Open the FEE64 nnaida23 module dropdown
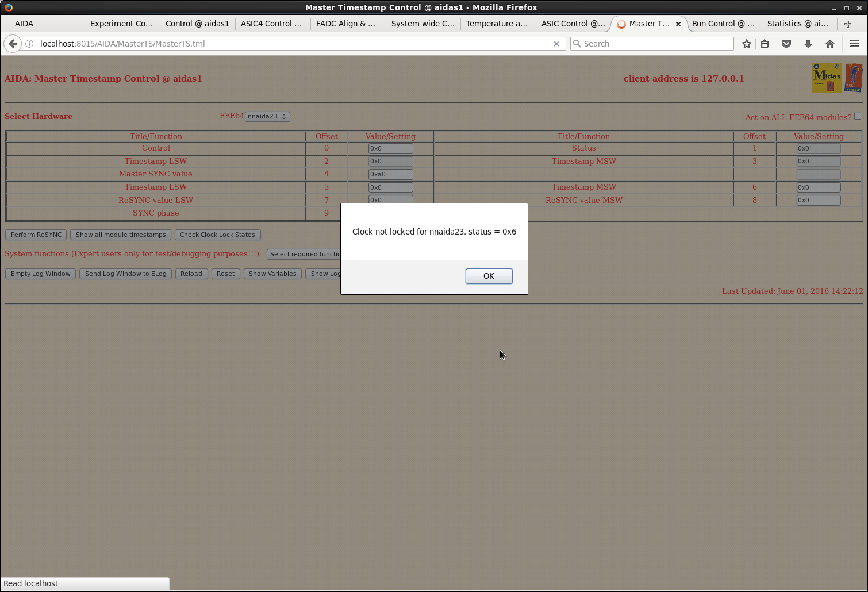This screenshot has height=592, width=868. (267, 116)
